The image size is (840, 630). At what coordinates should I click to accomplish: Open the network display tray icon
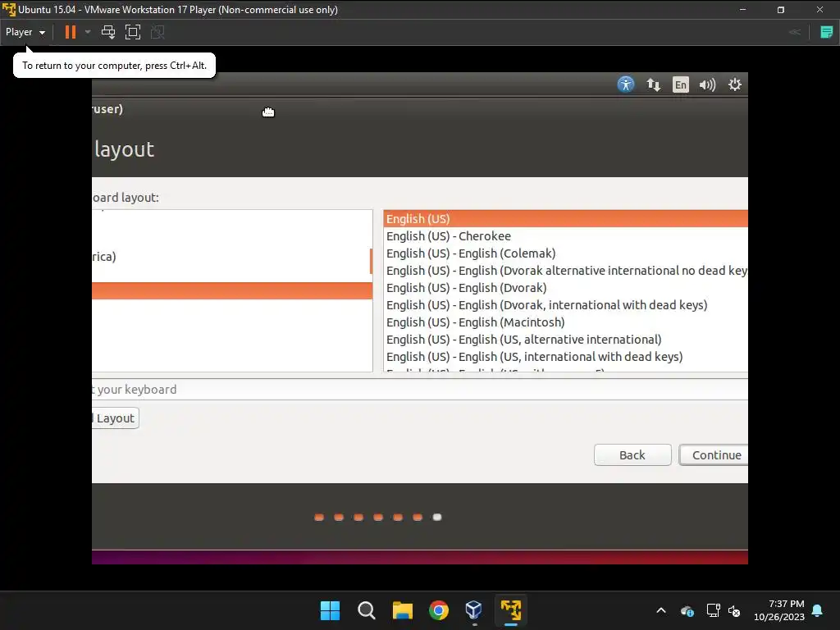(713, 610)
